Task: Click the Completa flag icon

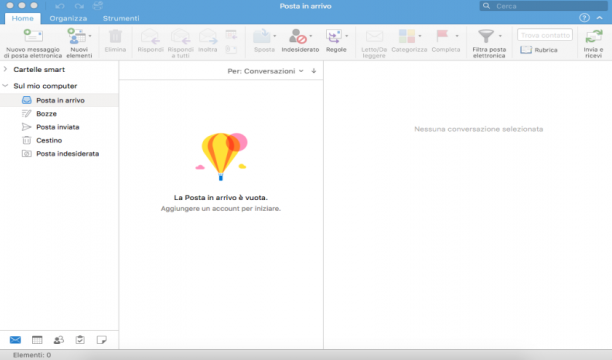Action: (442, 36)
